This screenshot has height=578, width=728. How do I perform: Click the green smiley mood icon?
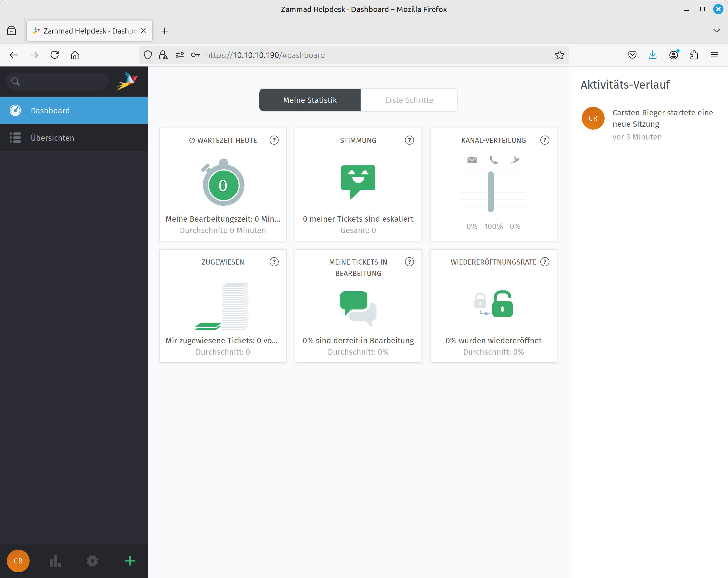[358, 182]
